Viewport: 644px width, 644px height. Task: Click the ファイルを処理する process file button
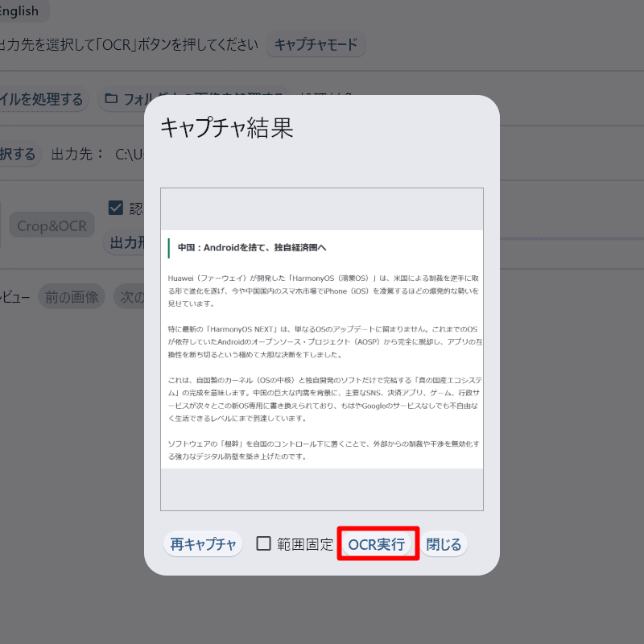pos(42,100)
